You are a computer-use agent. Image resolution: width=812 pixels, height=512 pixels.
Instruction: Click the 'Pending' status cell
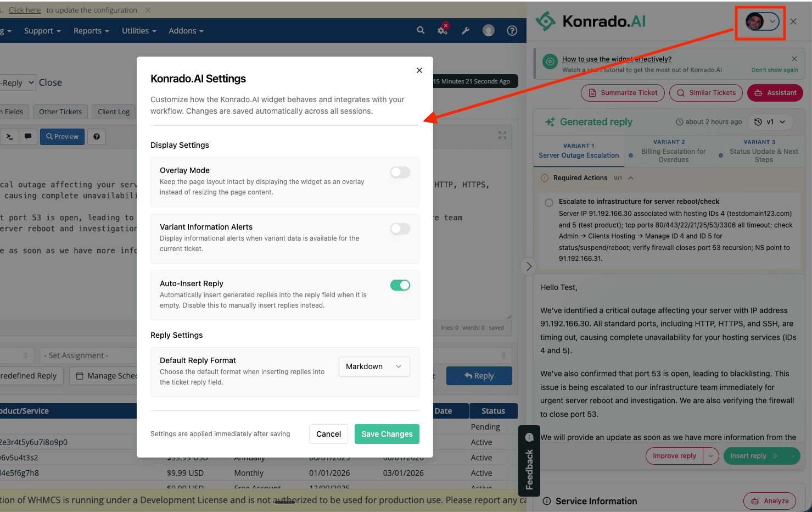pos(485,427)
